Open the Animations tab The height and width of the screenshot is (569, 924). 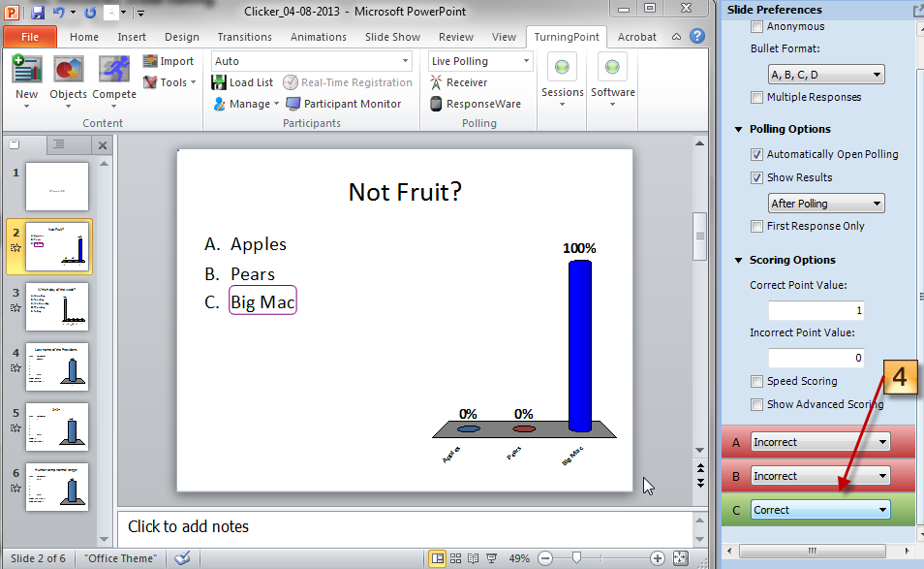319,37
